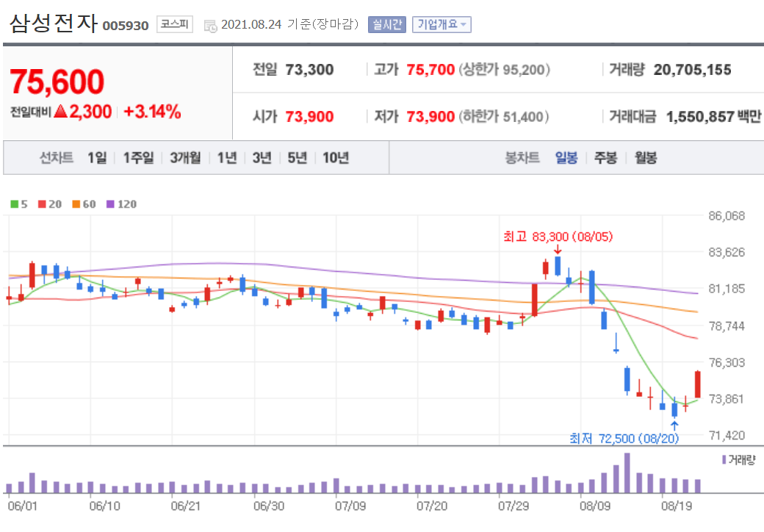Switch to 월봉 monthly candle chart
The height and width of the screenshot is (532, 764).
[x=646, y=158]
